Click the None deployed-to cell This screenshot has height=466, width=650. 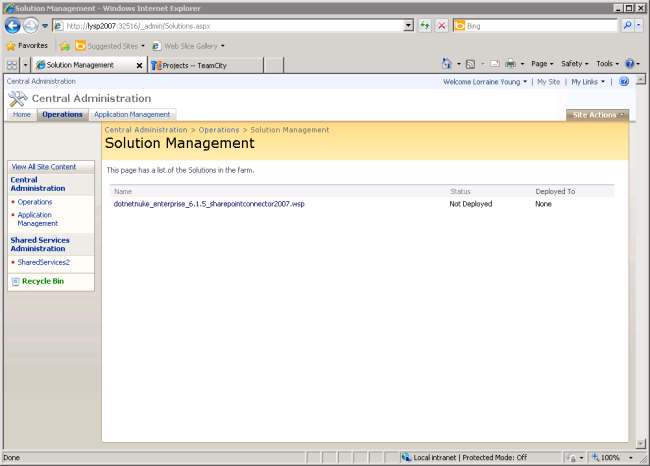tap(543, 204)
